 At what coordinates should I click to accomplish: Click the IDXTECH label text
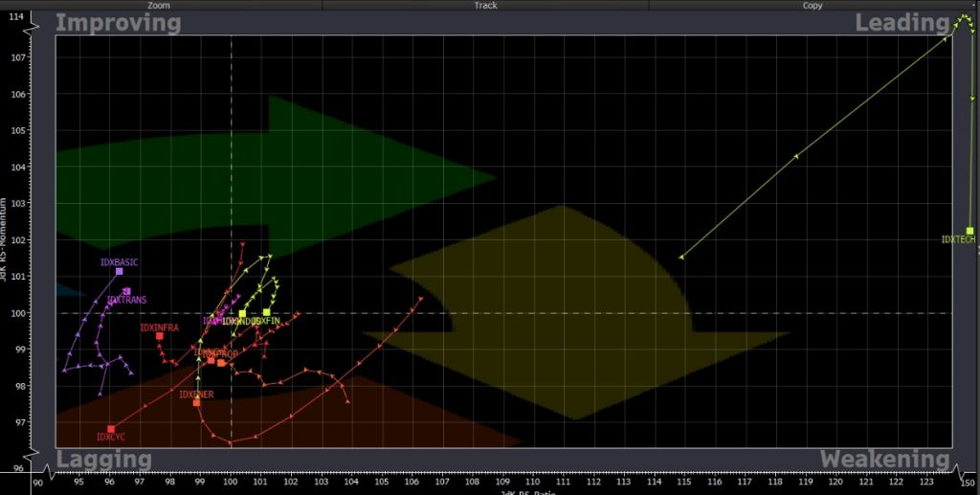point(958,239)
